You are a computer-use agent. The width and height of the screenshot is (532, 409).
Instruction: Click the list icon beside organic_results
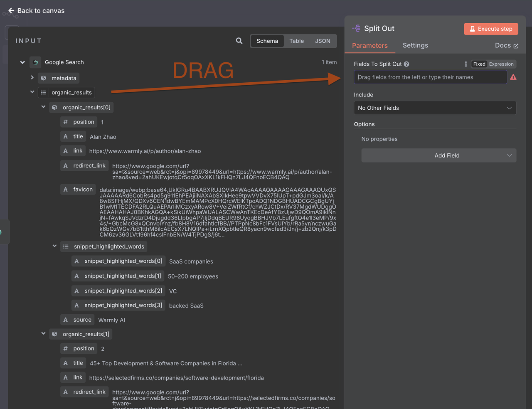pyautogui.click(x=43, y=93)
